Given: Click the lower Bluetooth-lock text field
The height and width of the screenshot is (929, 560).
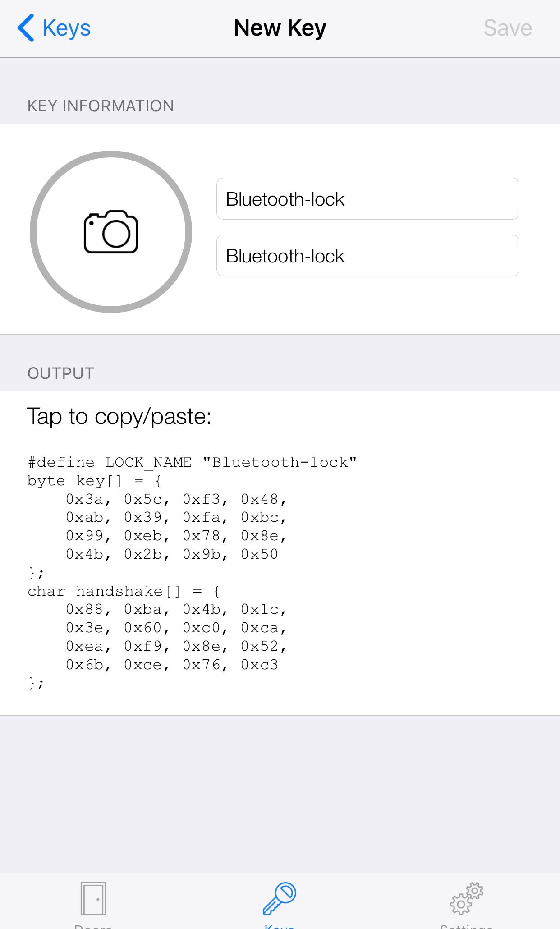Looking at the screenshot, I should pos(367,256).
